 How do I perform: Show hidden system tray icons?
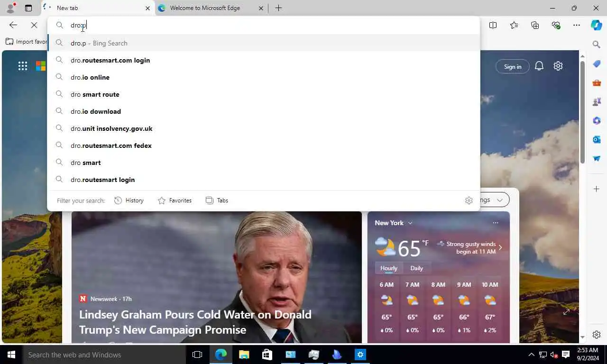531,355
